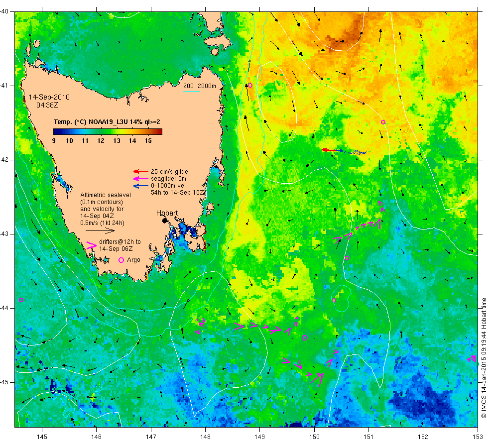Screen dimensions: 488x448
Task: Click 'Temp. (°C) NOAA19_L3U 14% ql>=2' title
Action: coord(107,122)
